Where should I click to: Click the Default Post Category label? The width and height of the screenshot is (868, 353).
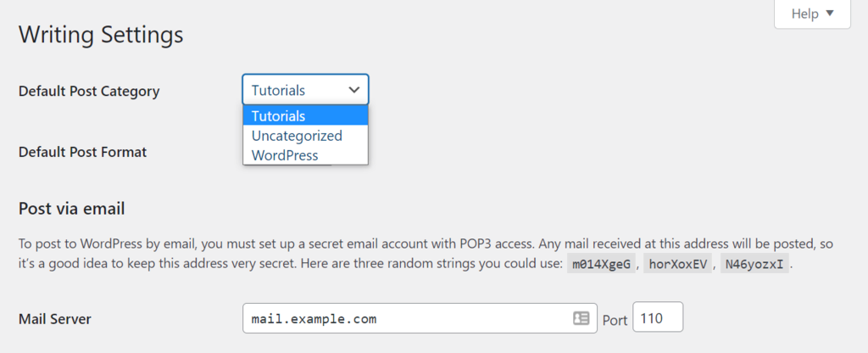tap(89, 91)
